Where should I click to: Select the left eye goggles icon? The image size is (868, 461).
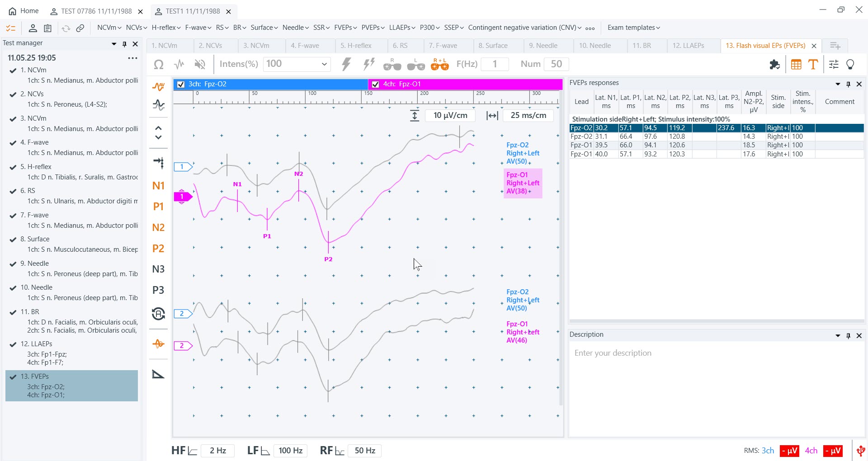click(415, 65)
